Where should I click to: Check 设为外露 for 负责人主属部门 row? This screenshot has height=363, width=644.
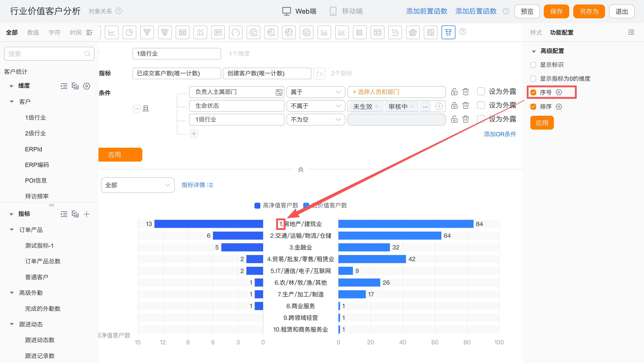(481, 92)
